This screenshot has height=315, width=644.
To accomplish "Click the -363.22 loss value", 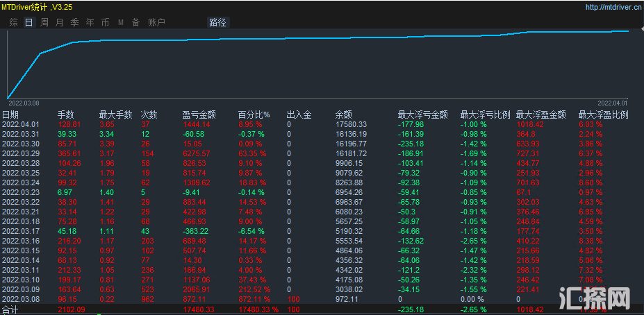I will coord(195,231).
